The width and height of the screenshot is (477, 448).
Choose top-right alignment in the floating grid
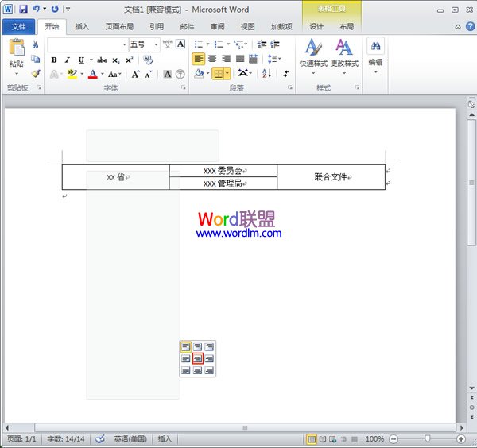pos(209,347)
